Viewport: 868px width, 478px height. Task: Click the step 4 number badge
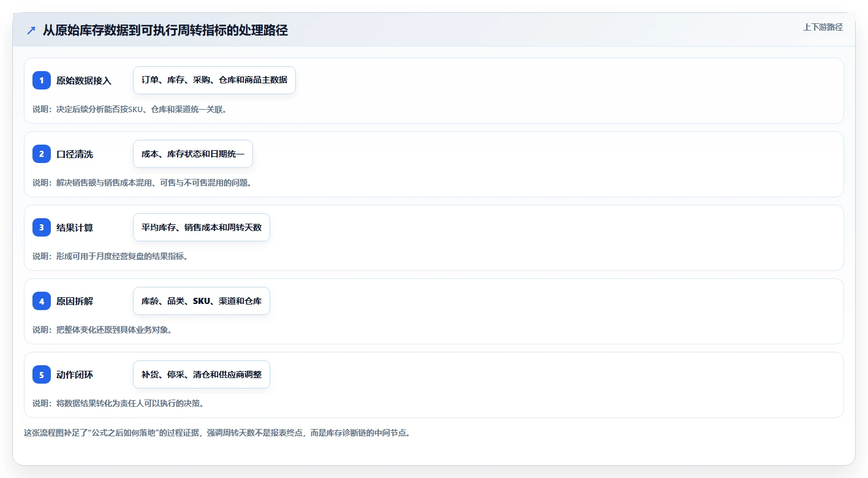(x=42, y=301)
